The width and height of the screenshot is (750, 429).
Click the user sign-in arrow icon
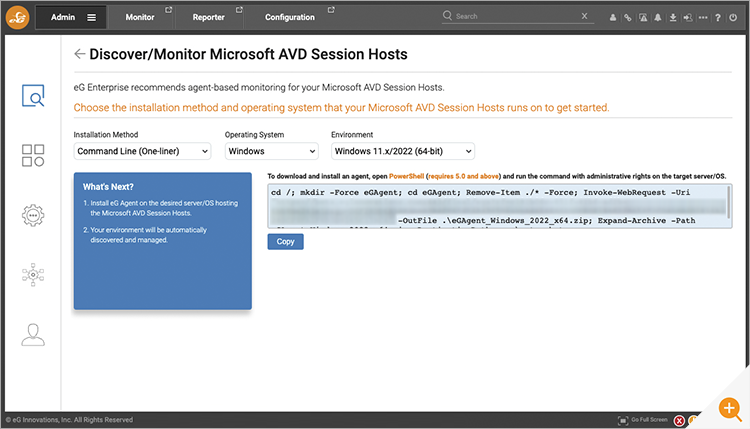(x=688, y=18)
